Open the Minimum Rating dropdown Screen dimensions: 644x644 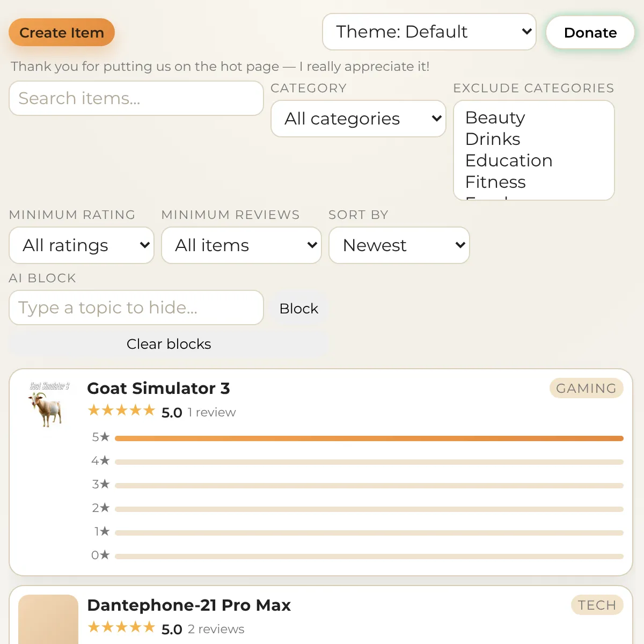[x=82, y=245]
